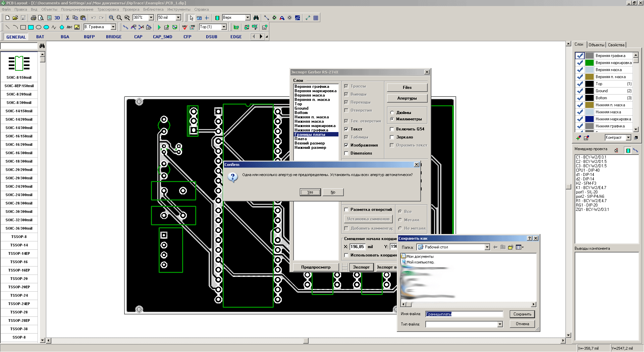
Task: Print the PCB layout
Action: [34, 18]
